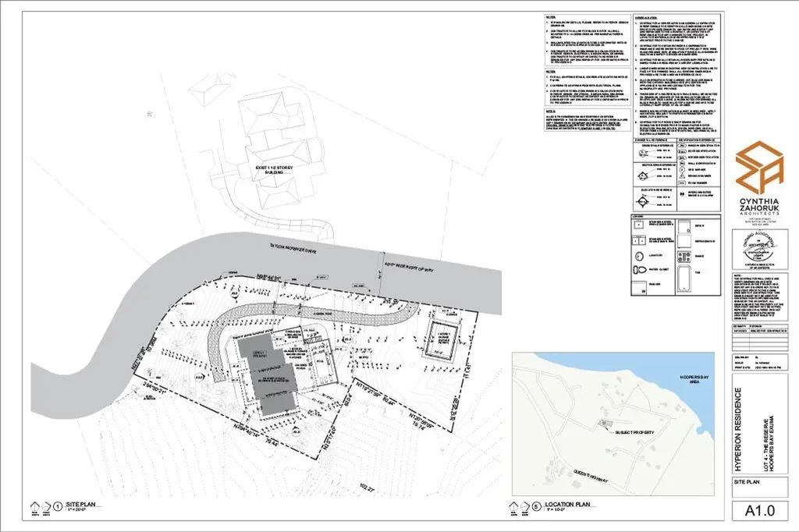Click the SUBJECT PROPERTY label on map

click(634, 431)
